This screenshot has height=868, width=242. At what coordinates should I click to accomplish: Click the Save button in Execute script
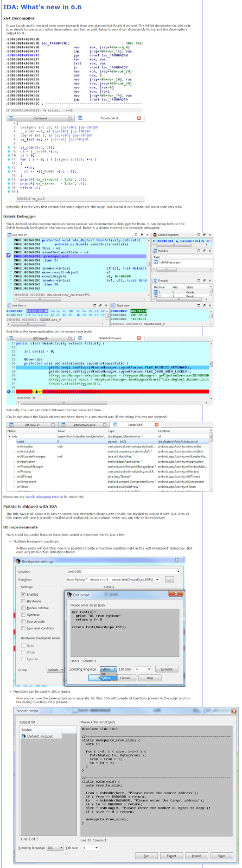(x=221, y=856)
